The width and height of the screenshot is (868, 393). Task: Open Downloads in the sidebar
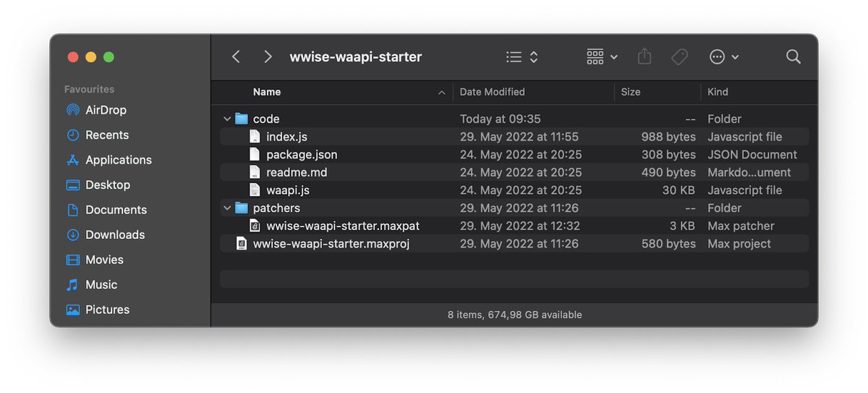click(x=115, y=234)
